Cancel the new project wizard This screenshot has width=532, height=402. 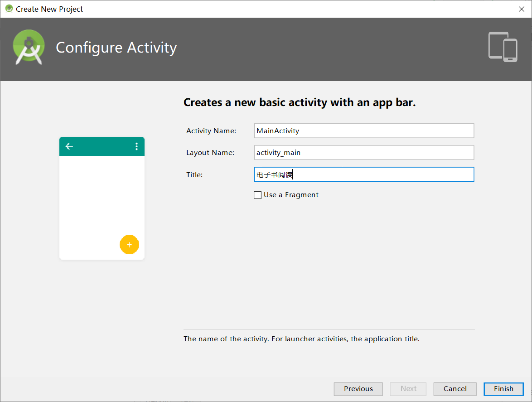[x=455, y=389]
